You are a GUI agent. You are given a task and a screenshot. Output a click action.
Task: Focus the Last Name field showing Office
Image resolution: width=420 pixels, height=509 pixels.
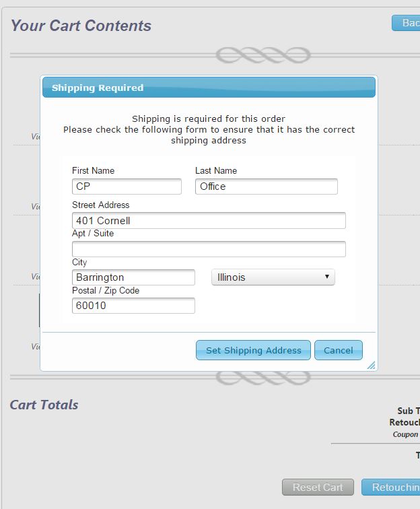point(266,186)
